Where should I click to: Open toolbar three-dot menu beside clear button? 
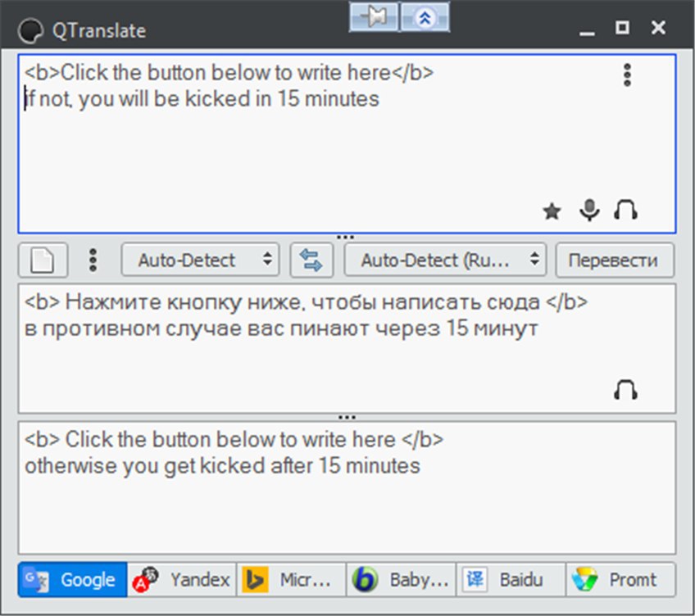point(93,260)
